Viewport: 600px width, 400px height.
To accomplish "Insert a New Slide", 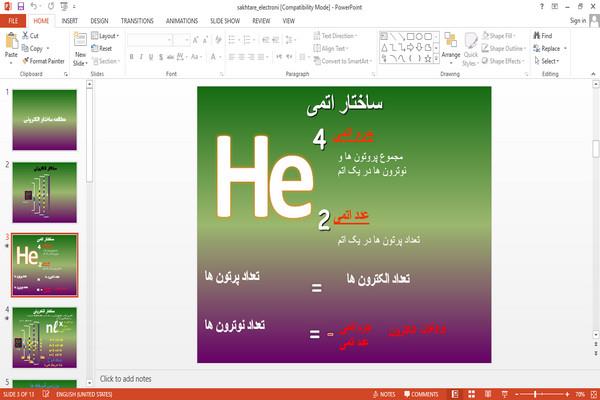I will coord(80,49).
